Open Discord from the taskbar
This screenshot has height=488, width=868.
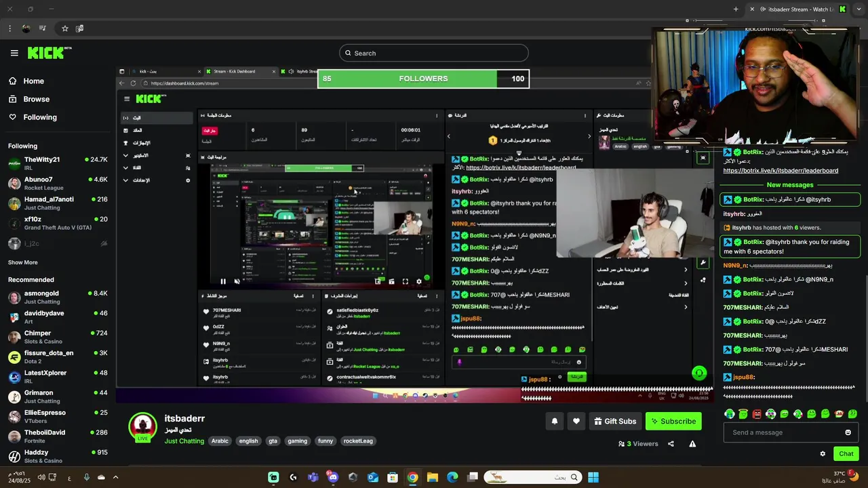pyautogui.click(x=333, y=477)
